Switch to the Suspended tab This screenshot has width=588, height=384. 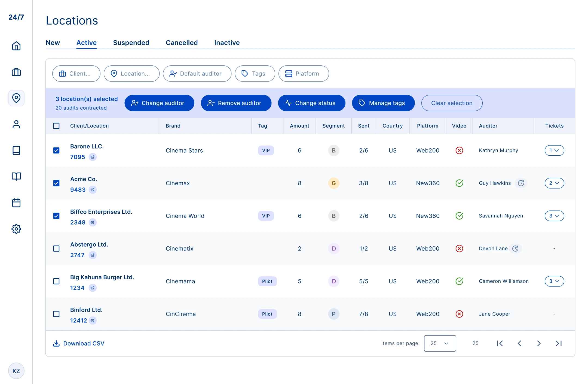tap(131, 43)
